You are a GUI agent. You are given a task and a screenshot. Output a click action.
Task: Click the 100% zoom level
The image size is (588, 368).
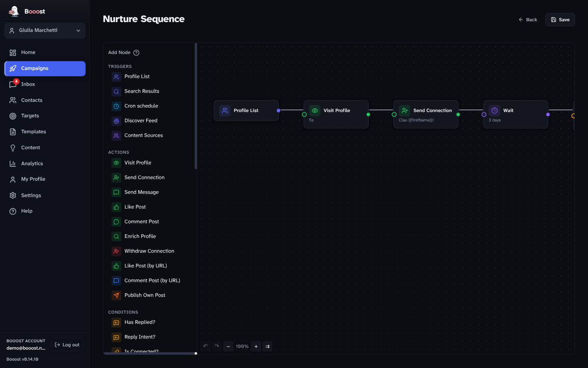[242, 346]
